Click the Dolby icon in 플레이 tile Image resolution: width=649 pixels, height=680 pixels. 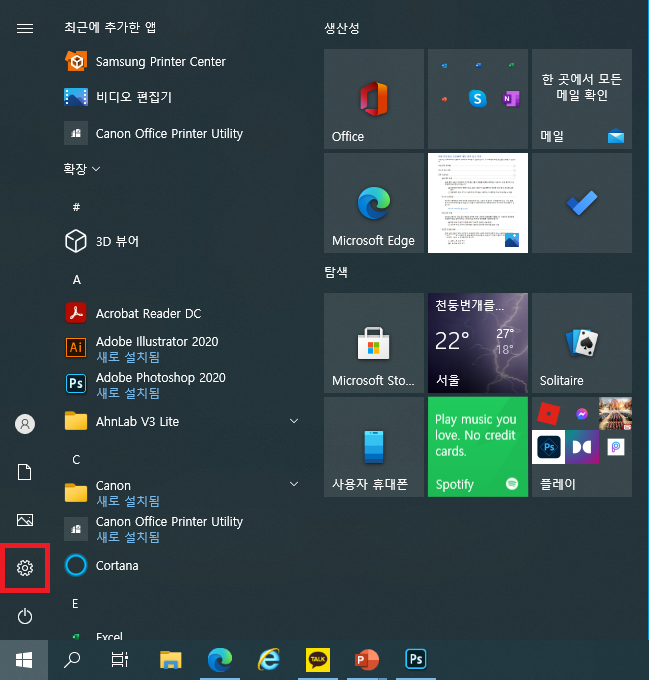tap(582, 447)
